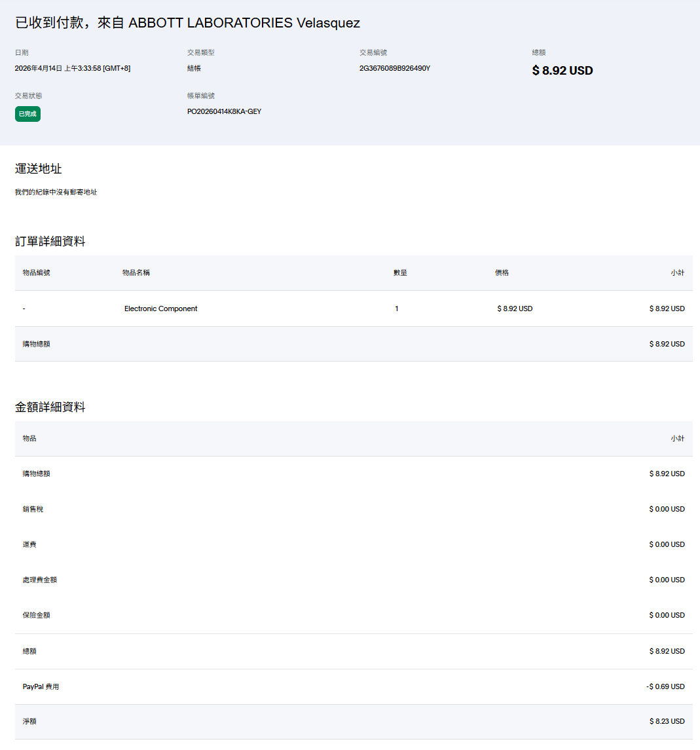The height and width of the screenshot is (750, 700).
Task: Click the 數量 column header
Action: tap(400, 272)
